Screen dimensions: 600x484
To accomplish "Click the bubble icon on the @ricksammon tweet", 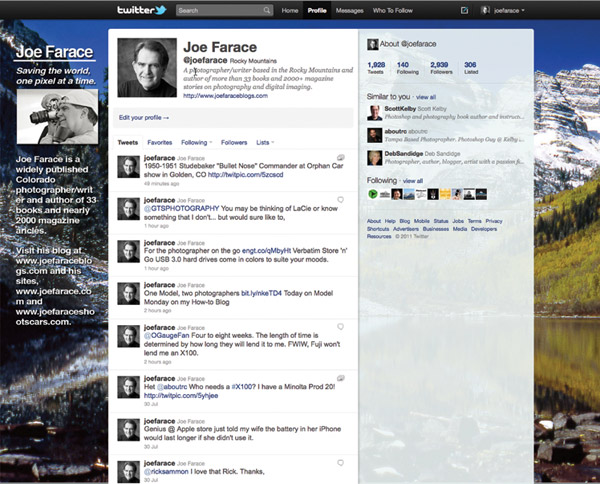I will click(x=340, y=463).
